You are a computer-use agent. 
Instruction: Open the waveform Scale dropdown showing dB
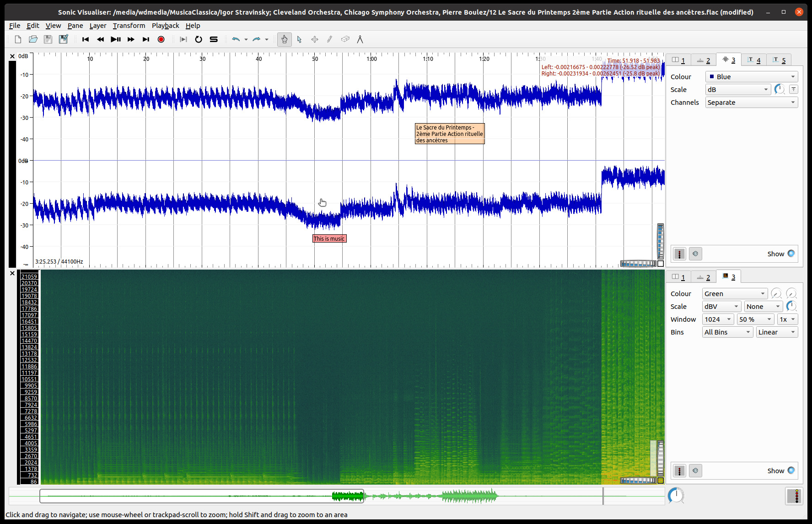(x=738, y=89)
